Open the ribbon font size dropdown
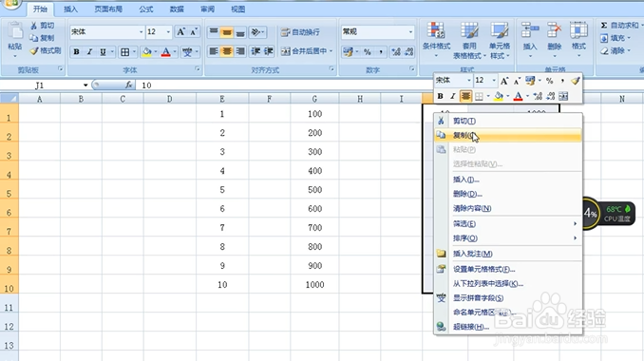Viewport: 644px width, 361px height. point(168,31)
